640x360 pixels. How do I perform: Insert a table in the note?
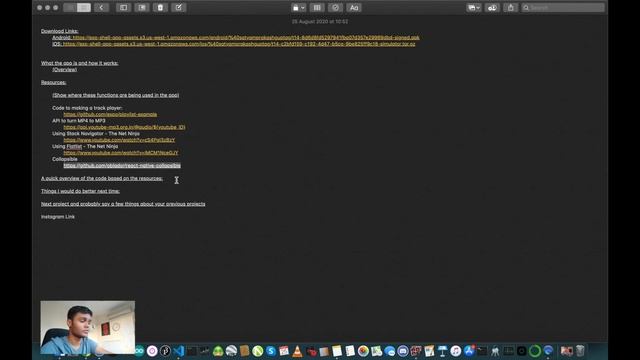(x=317, y=7)
